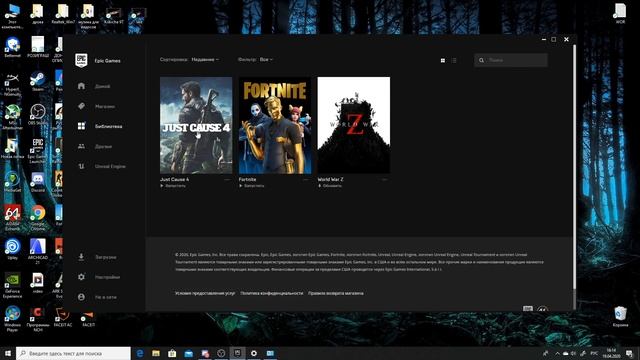Open the Windows Start menu

[x=8, y=353]
